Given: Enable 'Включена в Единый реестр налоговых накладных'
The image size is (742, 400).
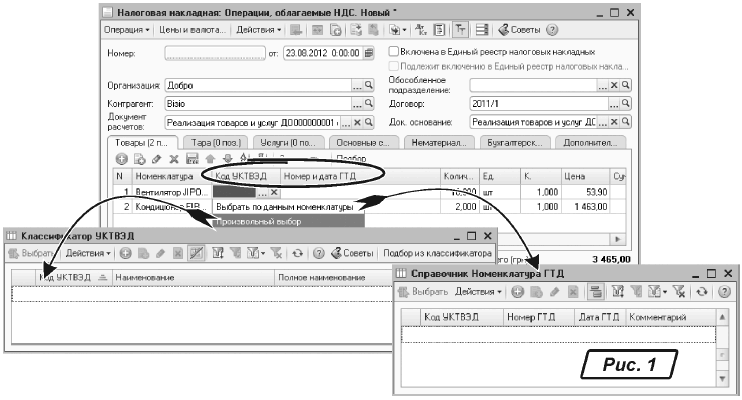Looking at the screenshot, I should 394,50.
